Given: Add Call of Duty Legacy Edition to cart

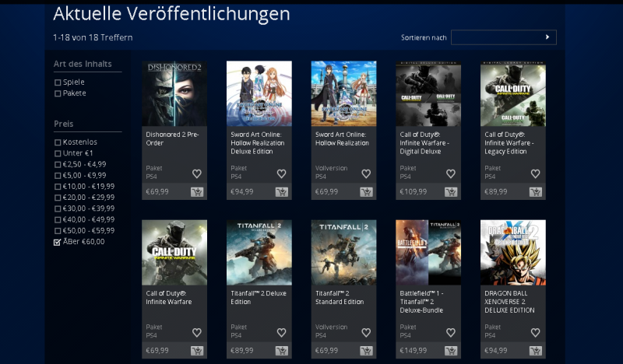Looking at the screenshot, I should (536, 192).
